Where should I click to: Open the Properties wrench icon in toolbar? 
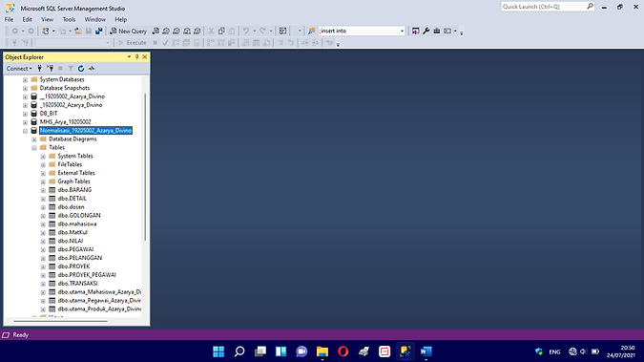click(x=426, y=31)
